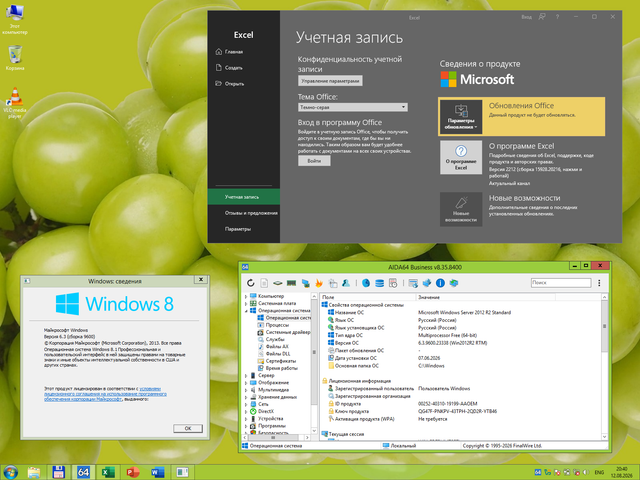Click the feedback megaphone icon in Excel title bar
This screenshot has height=480, width=640.
tap(542, 17)
